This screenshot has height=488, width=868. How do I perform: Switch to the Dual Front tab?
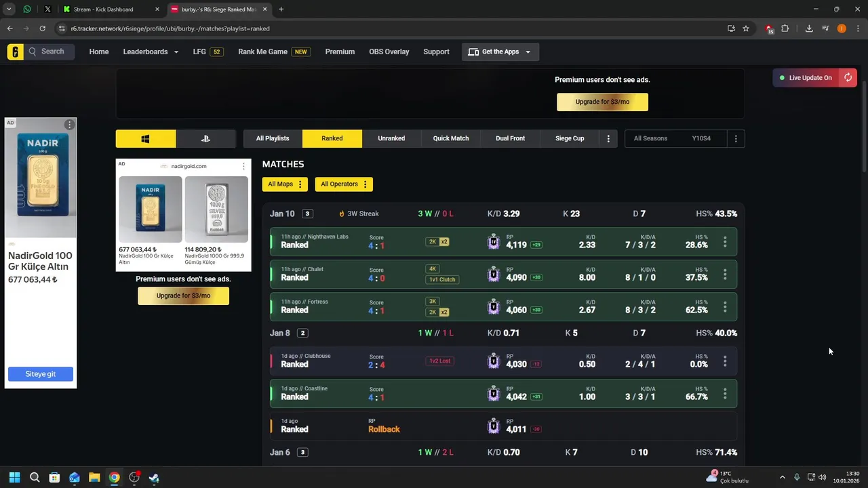tap(510, 138)
